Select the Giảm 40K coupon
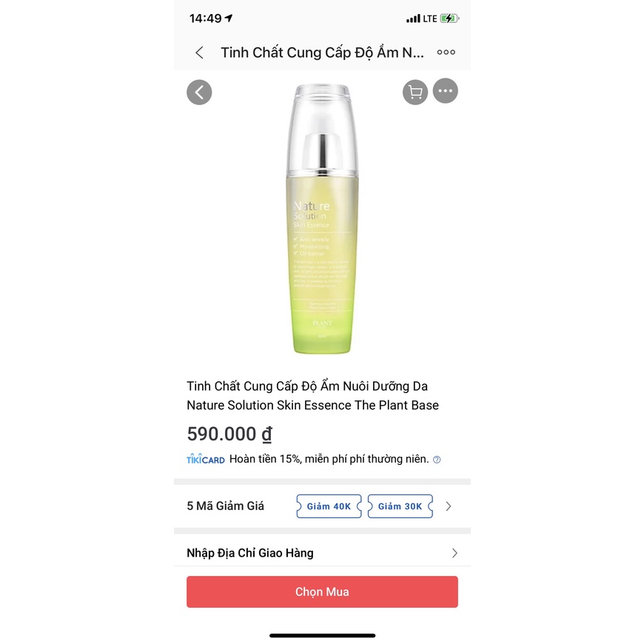The image size is (644, 644). click(329, 506)
